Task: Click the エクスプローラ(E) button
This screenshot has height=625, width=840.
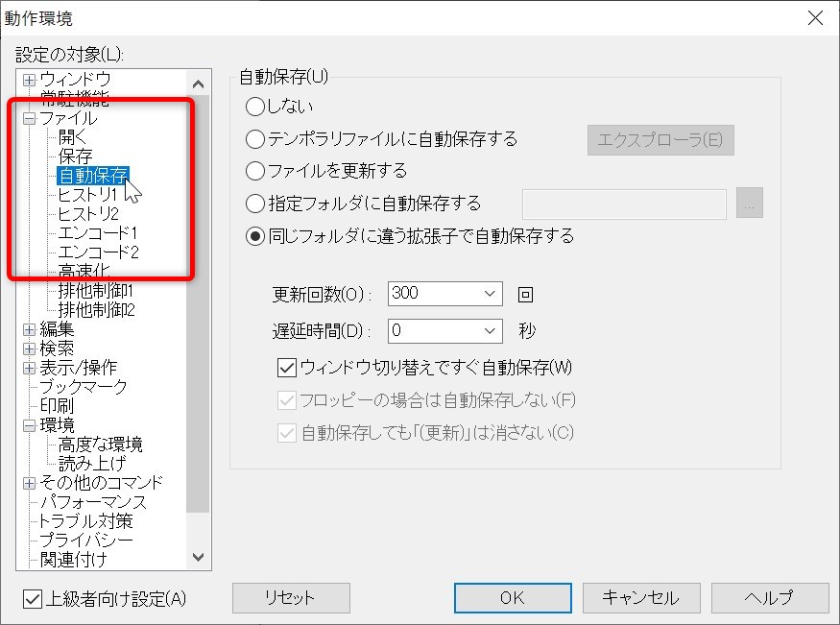Action: [660, 140]
